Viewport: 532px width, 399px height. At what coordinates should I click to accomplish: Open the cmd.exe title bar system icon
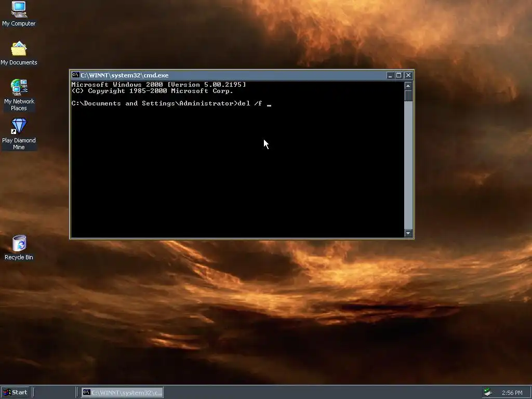pyautogui.click(x=76, y=75)
